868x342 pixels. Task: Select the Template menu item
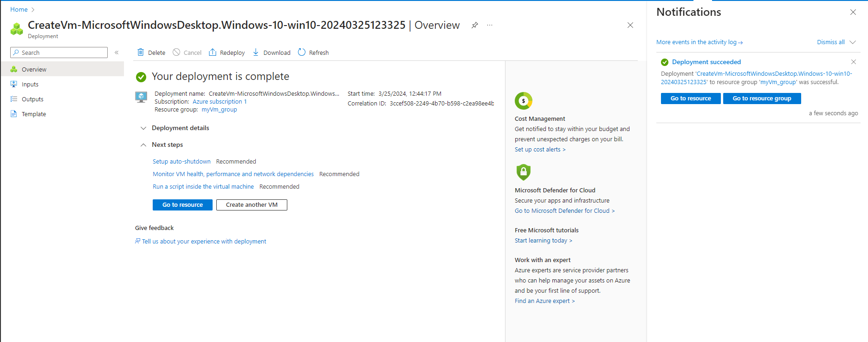pos(34,114)
